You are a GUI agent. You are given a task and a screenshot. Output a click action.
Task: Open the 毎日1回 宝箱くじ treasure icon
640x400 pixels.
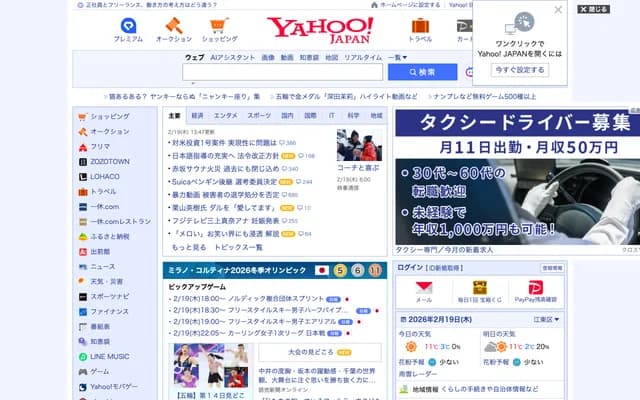pyautogui.click(x=480, y=289)
